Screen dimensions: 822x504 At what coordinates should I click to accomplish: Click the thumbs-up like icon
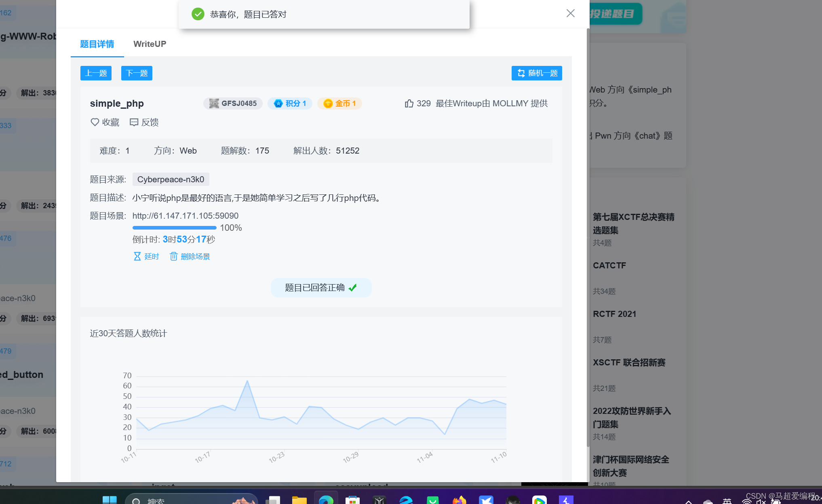409,103
